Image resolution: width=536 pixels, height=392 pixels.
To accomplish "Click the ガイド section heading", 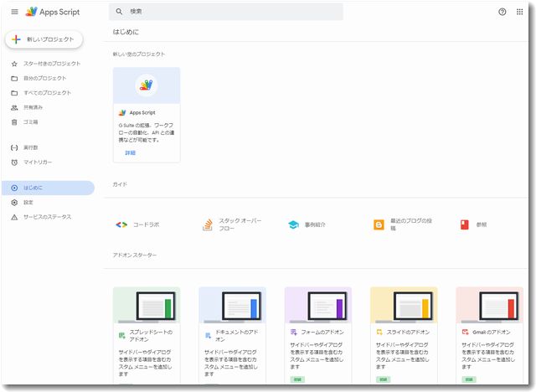I will tap(120, 184).
